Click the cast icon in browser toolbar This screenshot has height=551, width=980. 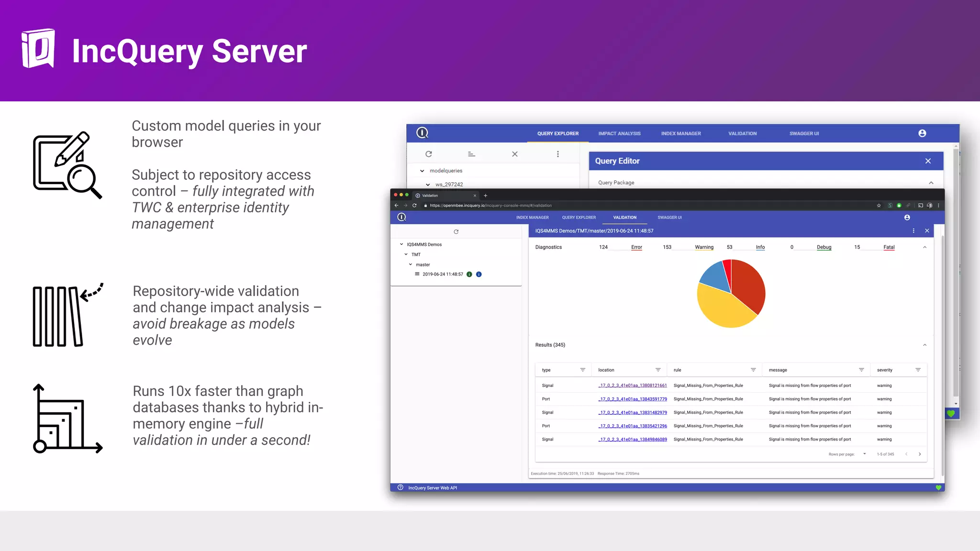pyautogui.click(x=920, y=205)
